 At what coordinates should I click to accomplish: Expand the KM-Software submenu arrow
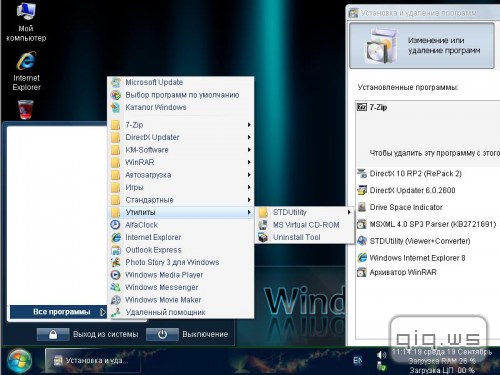[249, 150]
